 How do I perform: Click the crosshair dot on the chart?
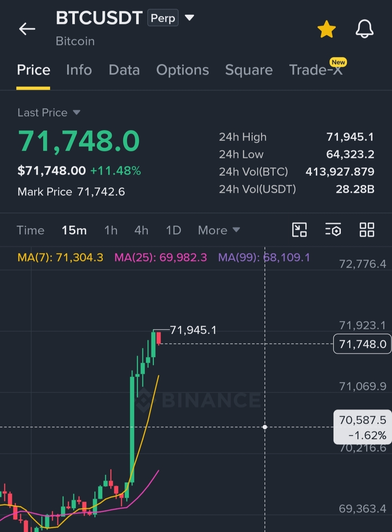coord(265,427)
